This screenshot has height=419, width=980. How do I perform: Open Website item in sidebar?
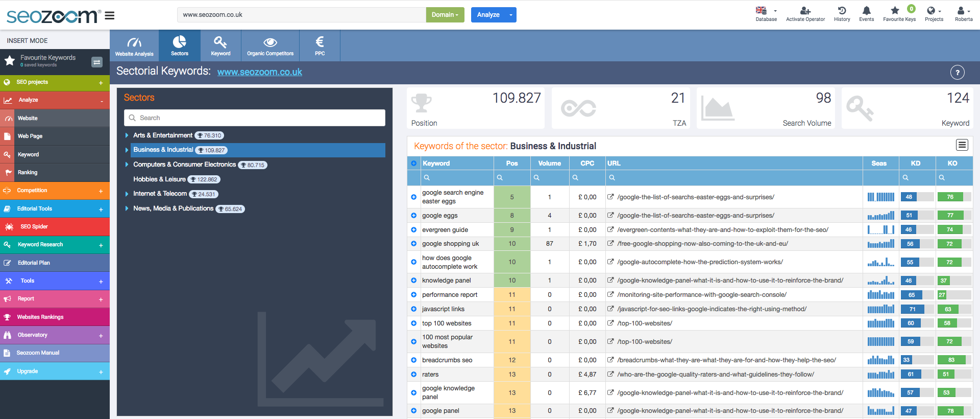(55, 118)
